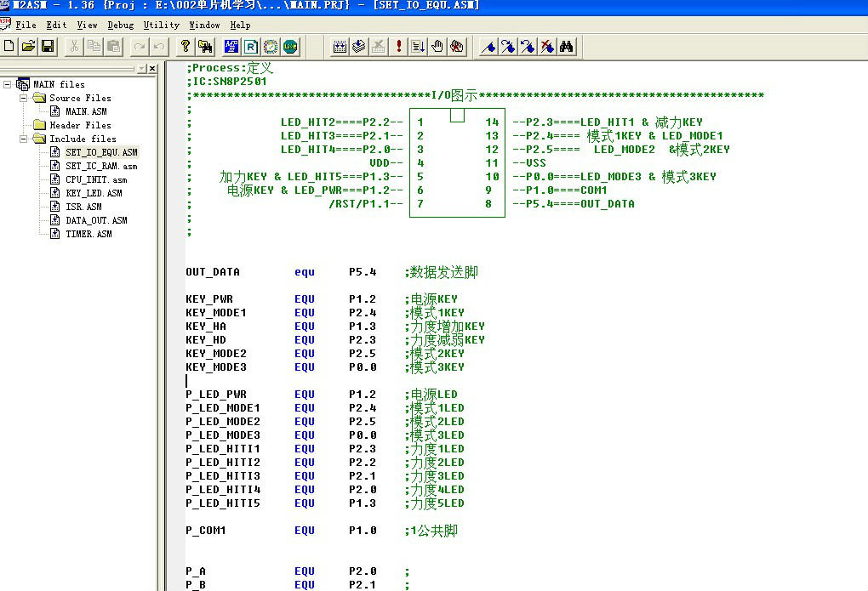Open the Utility menu
Viewport: 868px width, 591px height.
[161, 26]
